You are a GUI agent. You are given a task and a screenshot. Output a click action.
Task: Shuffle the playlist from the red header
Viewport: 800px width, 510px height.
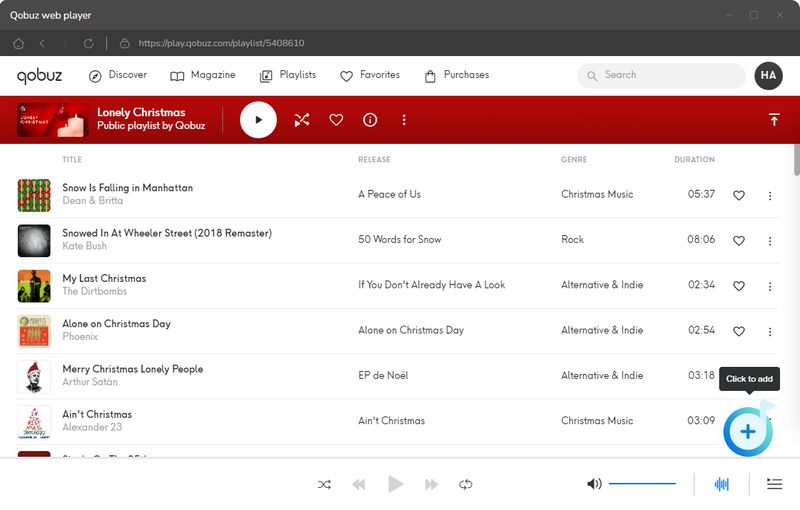pos(302,120)
